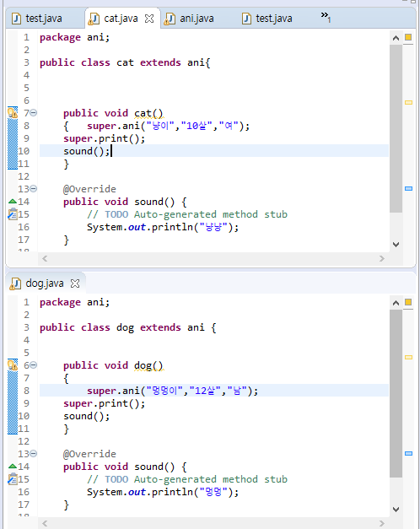Click the 'public void cat()' declaration
Viewport: 420px width, 529px height.
tap(113, 113)
